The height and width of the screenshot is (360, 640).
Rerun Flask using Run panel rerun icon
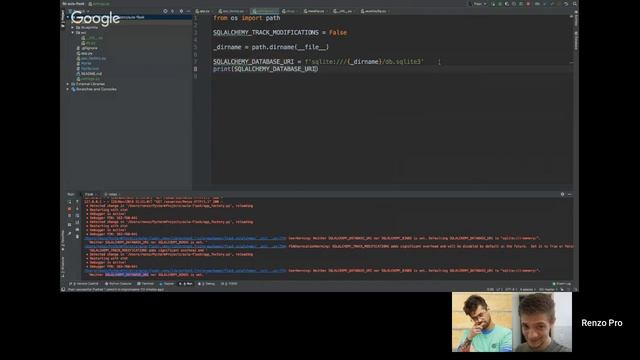point(69,202)
